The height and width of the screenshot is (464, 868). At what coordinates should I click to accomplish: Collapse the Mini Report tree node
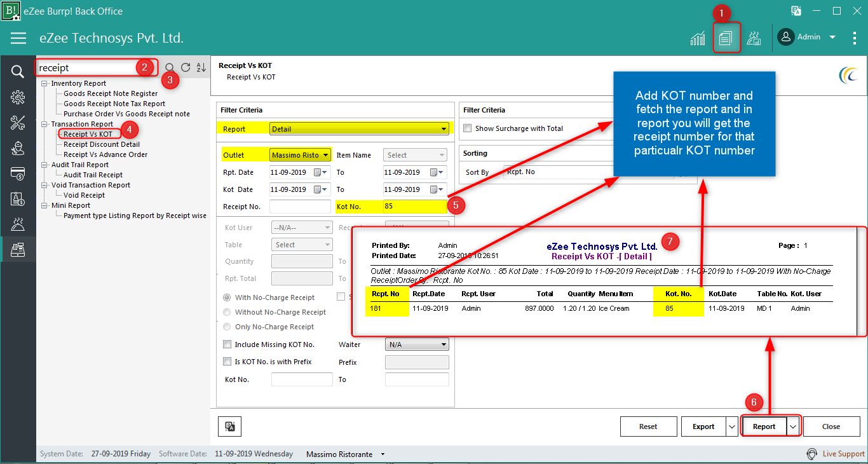coord(44,205)
